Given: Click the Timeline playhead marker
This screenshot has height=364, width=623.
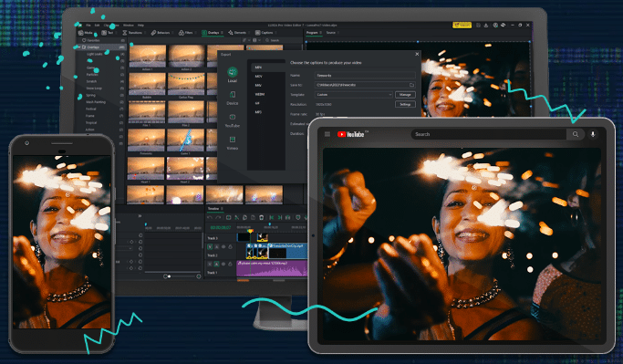Looking at the screenshot, I should tap(250, 231).
